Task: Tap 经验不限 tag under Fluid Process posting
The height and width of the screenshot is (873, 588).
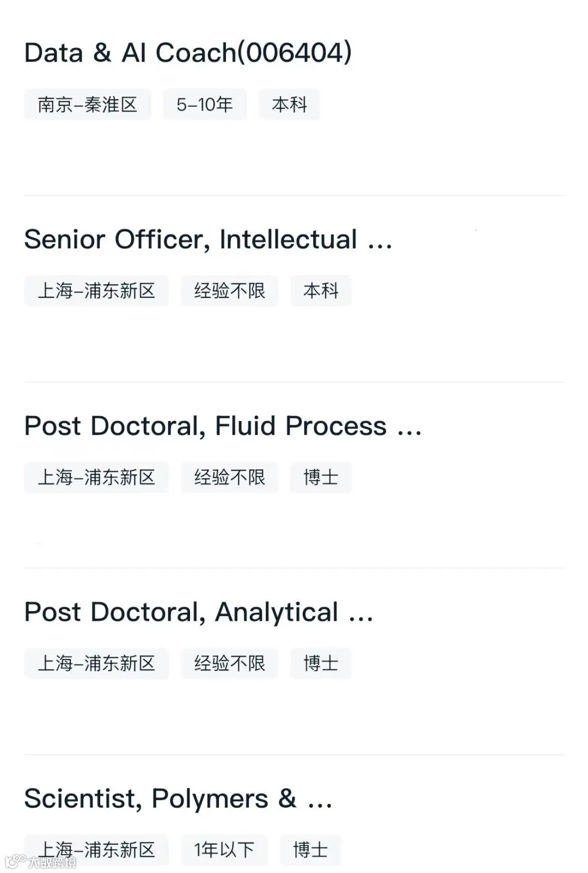Action: [229, 478]
